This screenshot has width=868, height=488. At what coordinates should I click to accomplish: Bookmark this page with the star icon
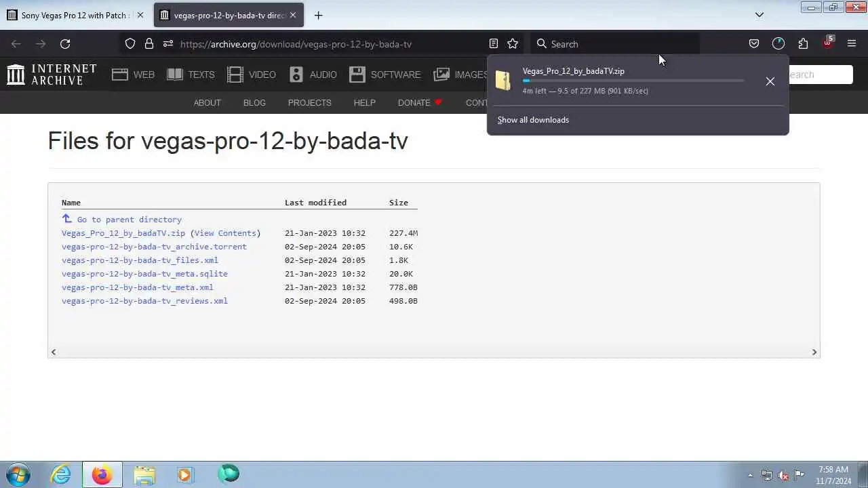pos(513,43)
